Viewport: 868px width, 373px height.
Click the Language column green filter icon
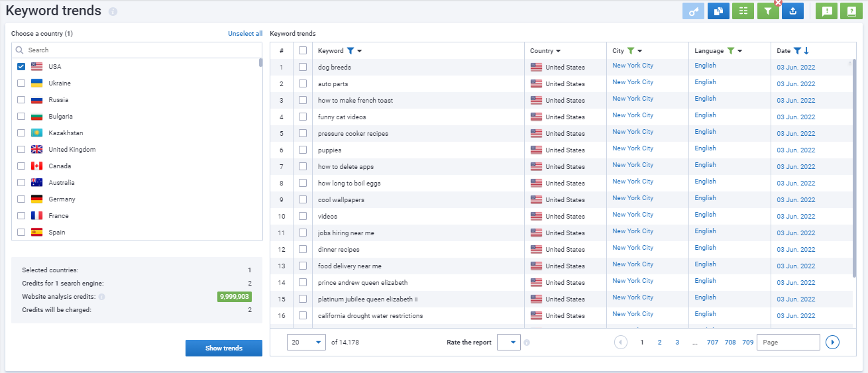click(730, 51)
